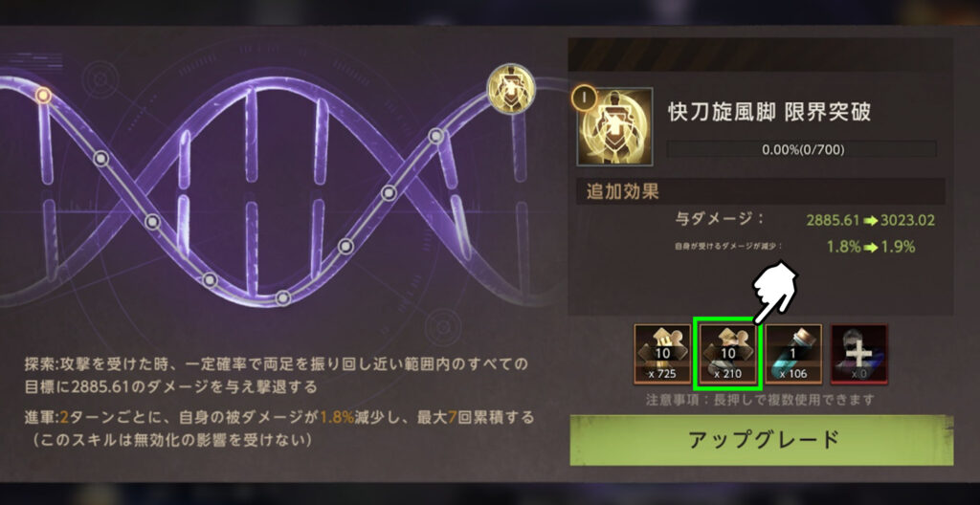
Task: Click the level I badge on skill portrait
Action: [581, 98]
